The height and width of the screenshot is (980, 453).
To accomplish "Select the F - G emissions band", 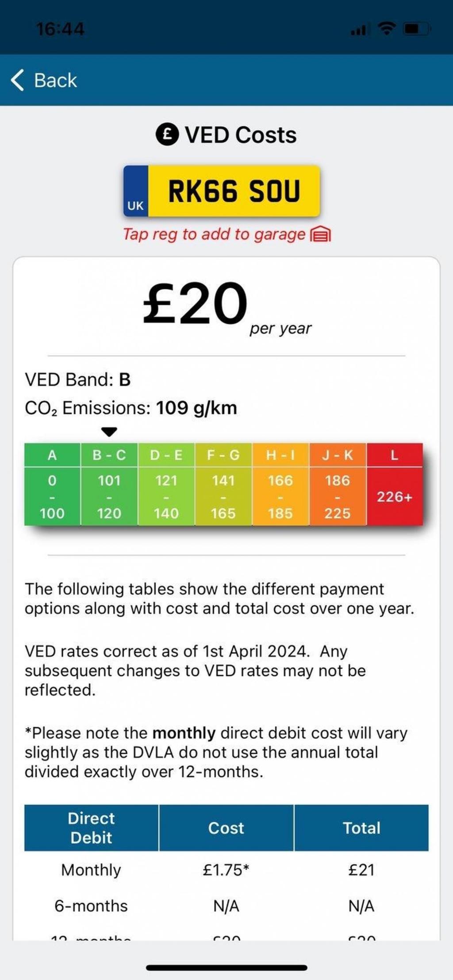I will tap(223, 484).
